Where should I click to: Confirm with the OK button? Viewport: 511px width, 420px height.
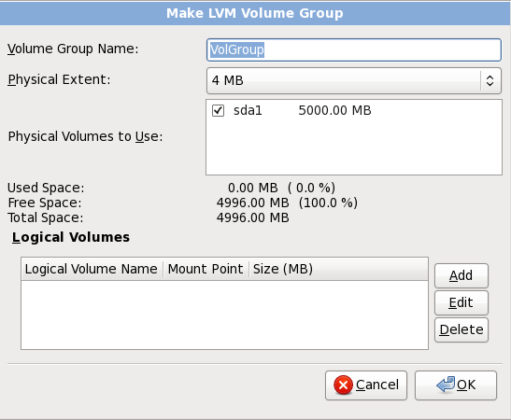(456, 385)
